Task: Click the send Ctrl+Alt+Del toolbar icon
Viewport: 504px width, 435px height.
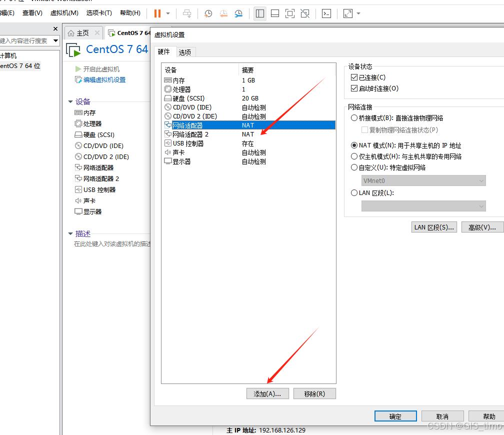Action: click(187, 13)
